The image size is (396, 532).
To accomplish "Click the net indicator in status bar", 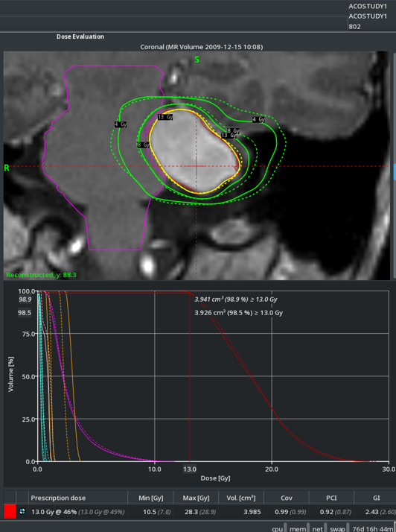I will coord(318,528).
